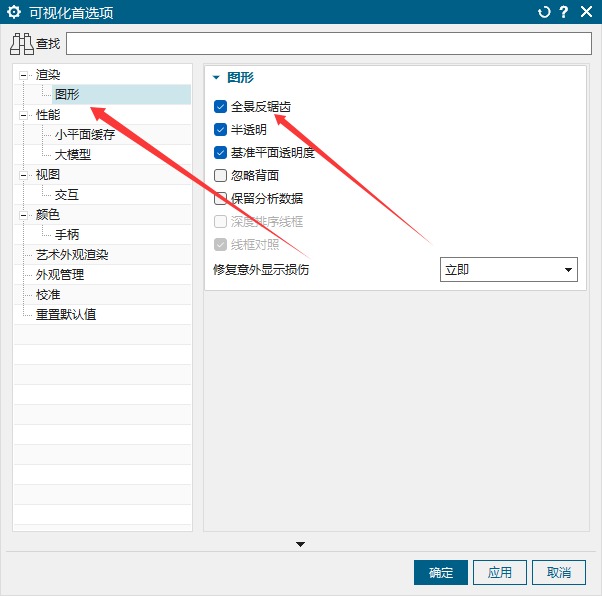Select the 渲染 tree item
The width and height of the screenshot is (602, 596).
point(48,74)
